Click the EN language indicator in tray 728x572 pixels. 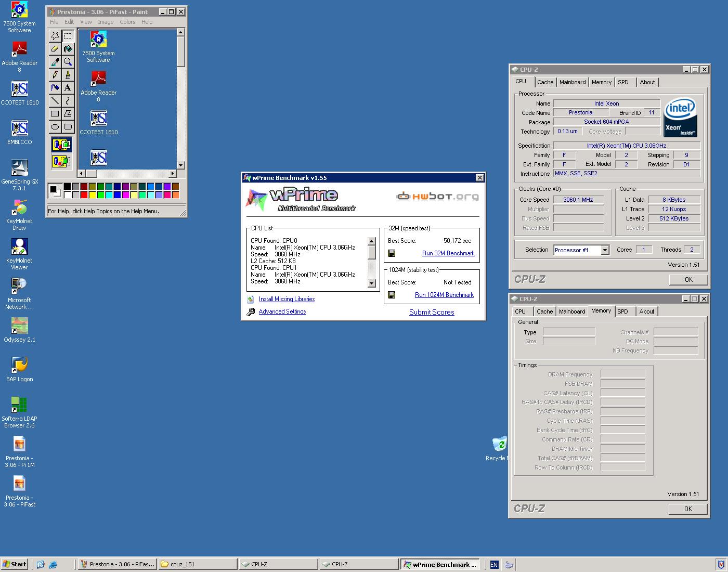click(494, 565)
